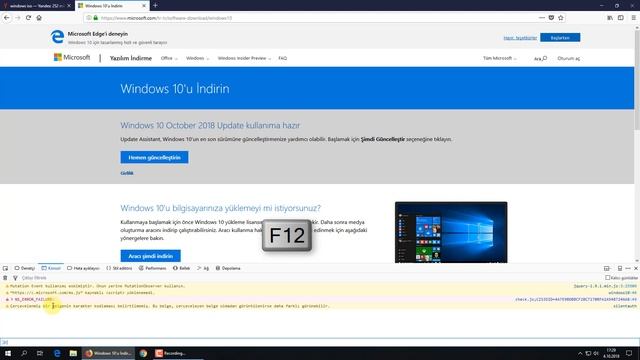
Task: Click the Aracı şimdi indirin button
Action: (151, 256)
